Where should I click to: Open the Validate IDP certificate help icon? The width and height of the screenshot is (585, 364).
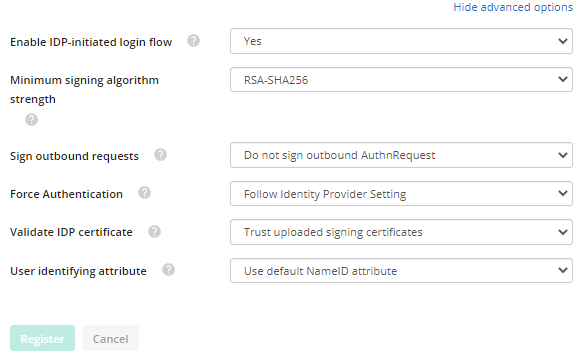click(154, 232)
